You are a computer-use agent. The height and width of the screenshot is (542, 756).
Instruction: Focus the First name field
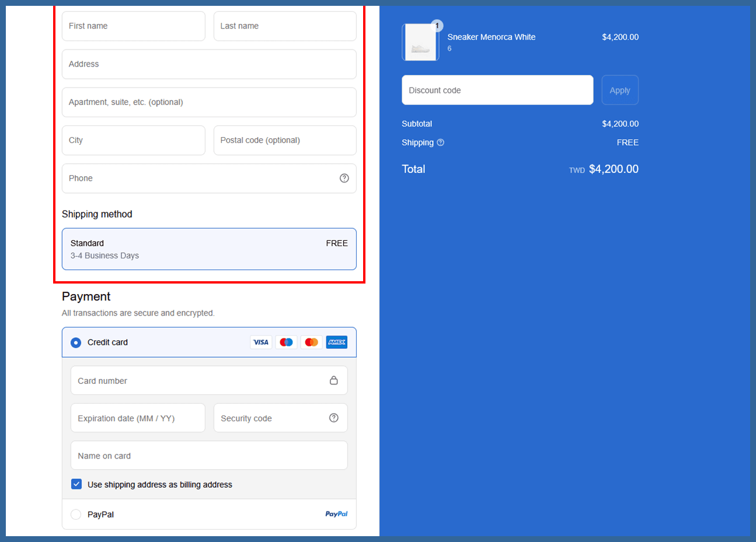tap(133, 26)
